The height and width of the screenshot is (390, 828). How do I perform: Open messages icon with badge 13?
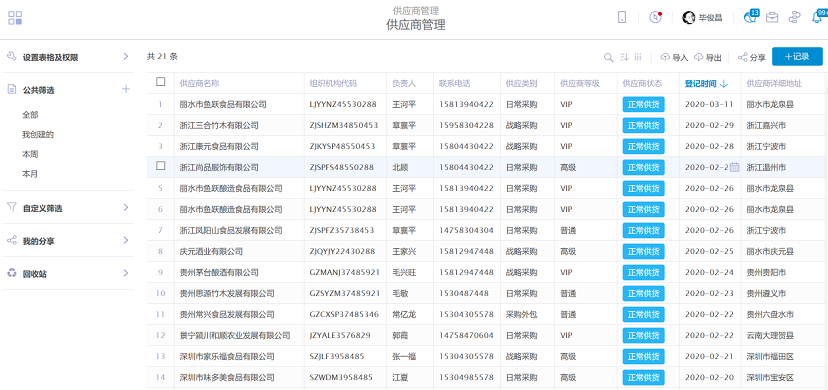pyautogui.click(x=751, y=17)
